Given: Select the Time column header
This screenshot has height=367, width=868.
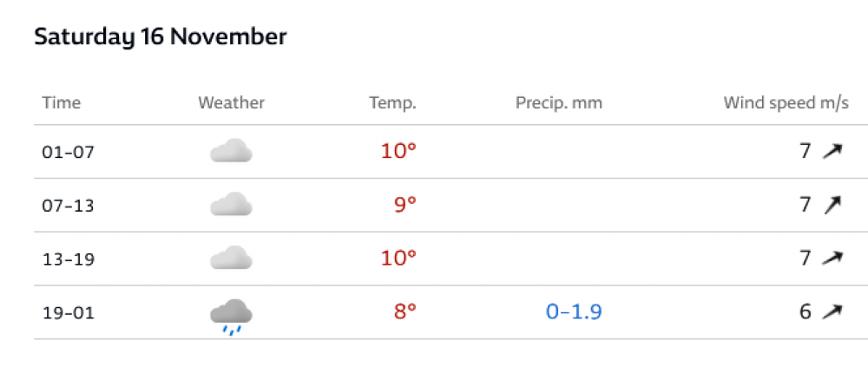Looking at the screenshot, I should pos(62,103).
